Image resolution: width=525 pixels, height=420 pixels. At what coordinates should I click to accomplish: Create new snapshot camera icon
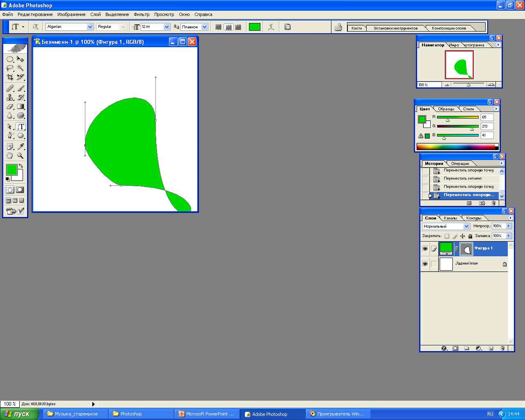click(482, 203)
